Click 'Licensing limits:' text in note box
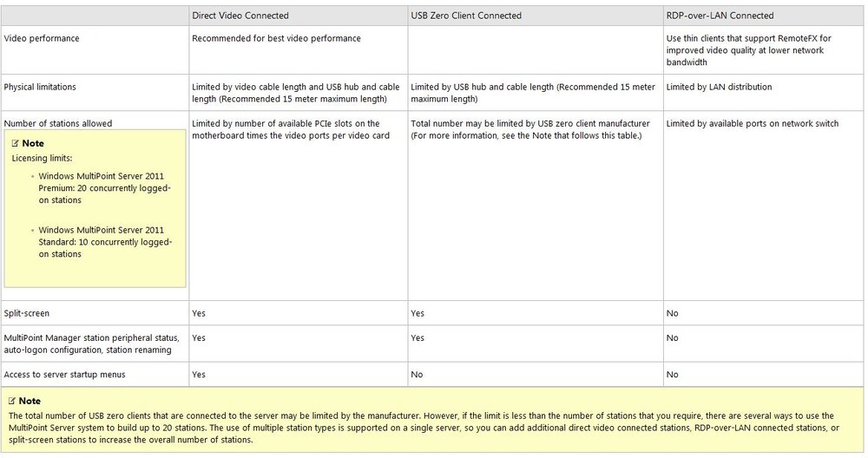This screenshot has width=868, height=458. (42, 158)
